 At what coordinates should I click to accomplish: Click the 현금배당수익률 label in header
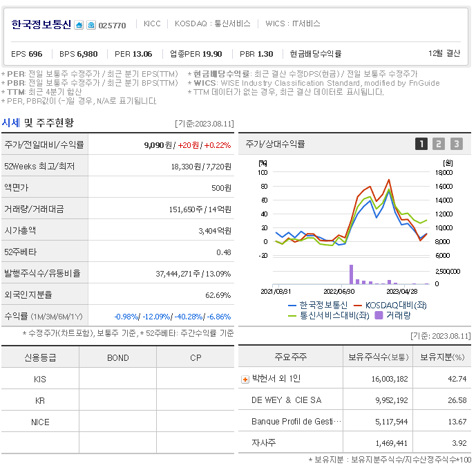tap(316, 54)
